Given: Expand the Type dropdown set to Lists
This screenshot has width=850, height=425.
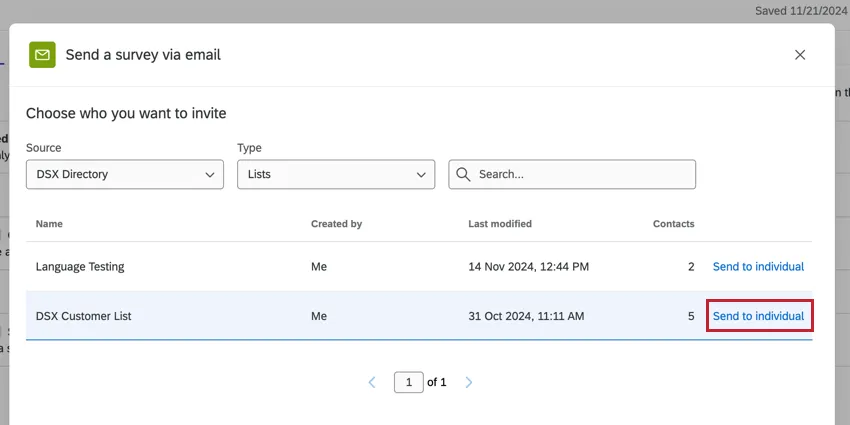Looking at the screenshot, I should coord(336,174).
